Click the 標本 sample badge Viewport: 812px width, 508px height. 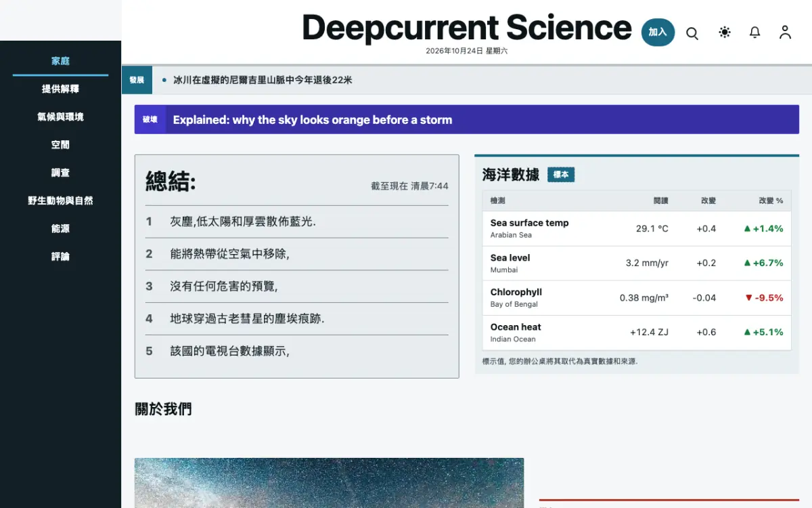click(x=561, y=175)
